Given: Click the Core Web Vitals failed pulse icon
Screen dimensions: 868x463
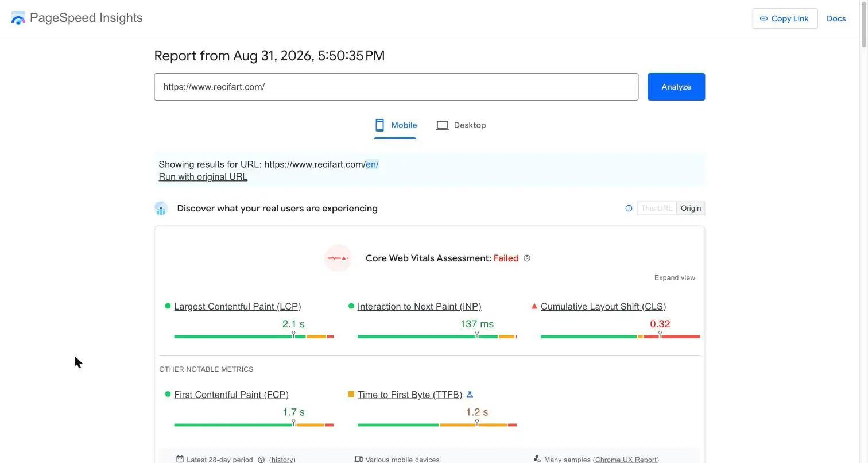Looking at the screenshot, I should [338, 258].
